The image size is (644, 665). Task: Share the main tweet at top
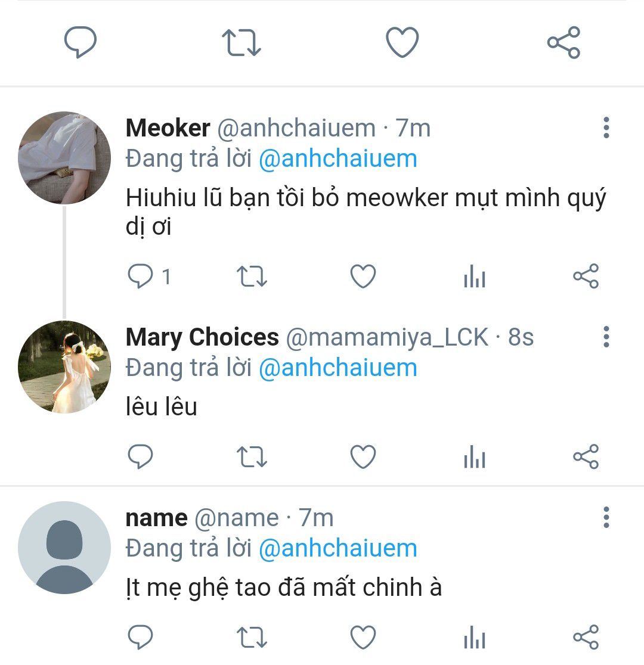click(563, 42)
